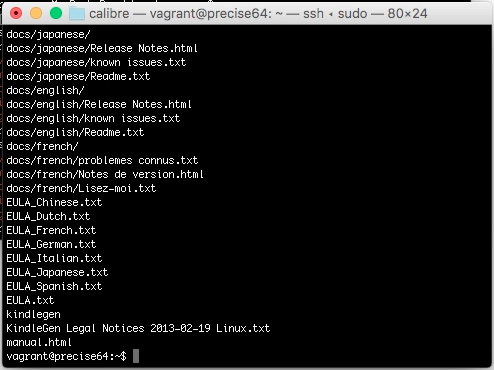
Task: Click the EULA_Spanish.txt output line
Action: (x=54, y=286)
